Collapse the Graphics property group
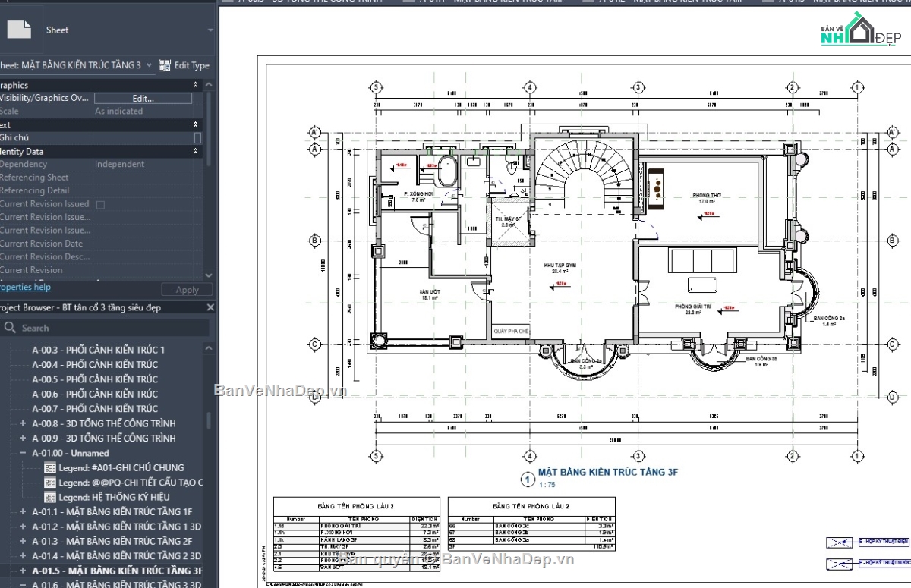Screen dimensions: 911x588 pyautogui.click(x=195, y=86)
